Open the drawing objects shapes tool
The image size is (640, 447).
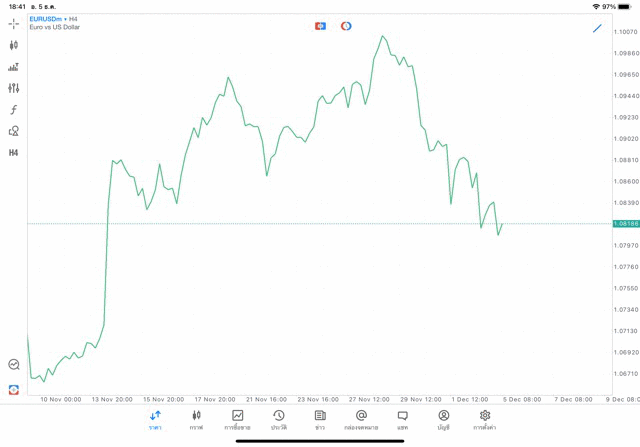(14, 131)
